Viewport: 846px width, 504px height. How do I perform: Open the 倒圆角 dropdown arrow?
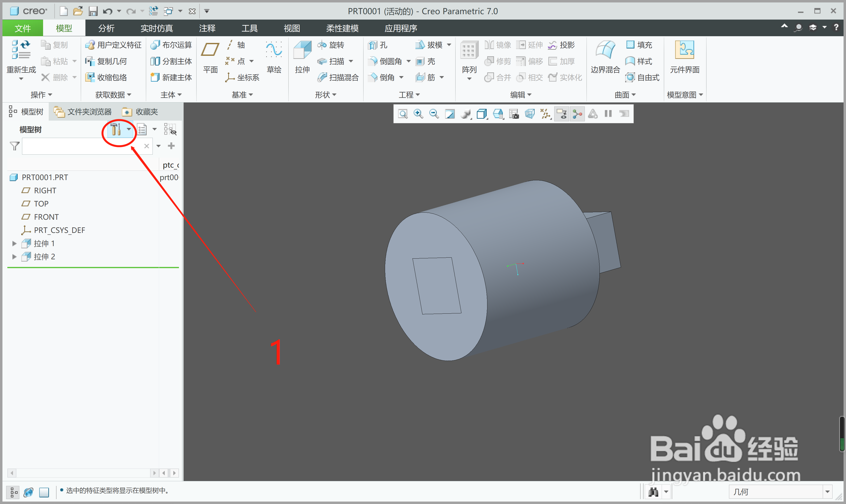(409, 61)
